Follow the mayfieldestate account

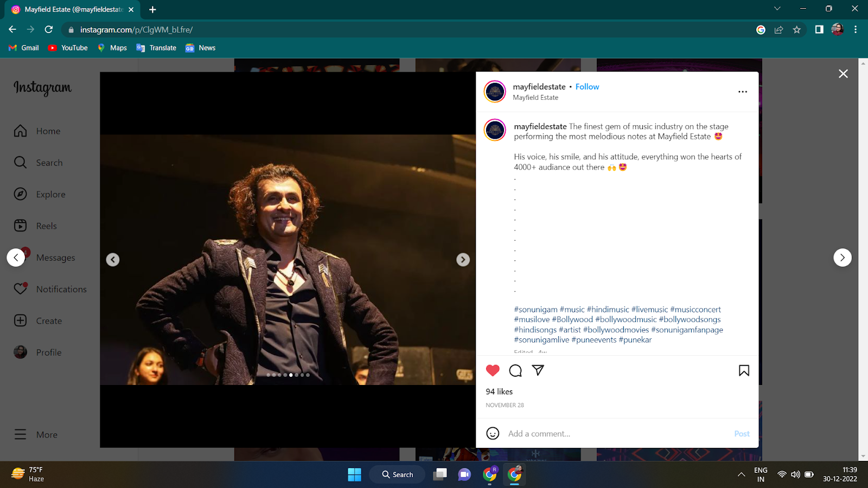coord(587,87)
